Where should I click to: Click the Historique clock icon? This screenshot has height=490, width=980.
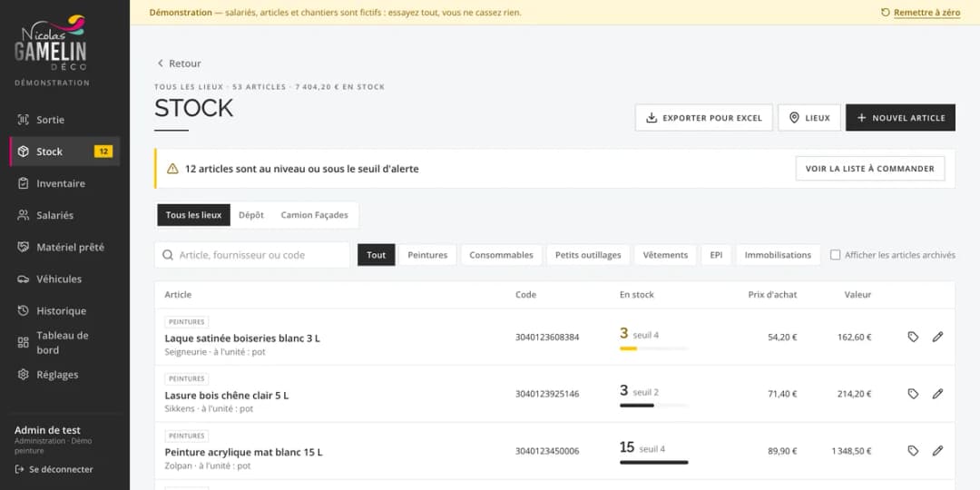[23, 311]
